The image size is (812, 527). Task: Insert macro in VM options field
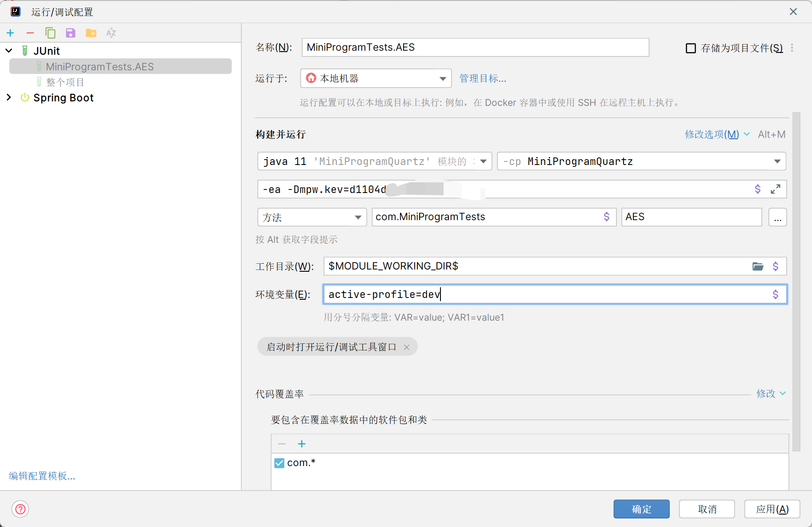[x=758, y=189]
